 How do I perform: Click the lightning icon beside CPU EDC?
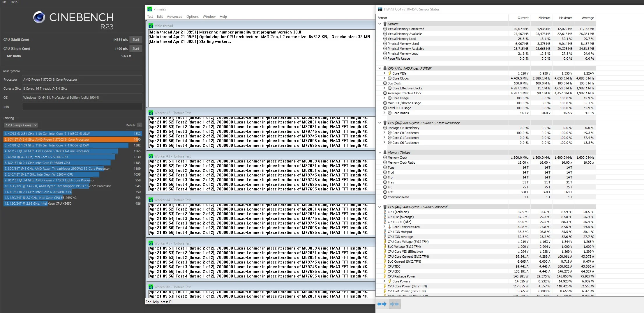click(x=385, y=271)
